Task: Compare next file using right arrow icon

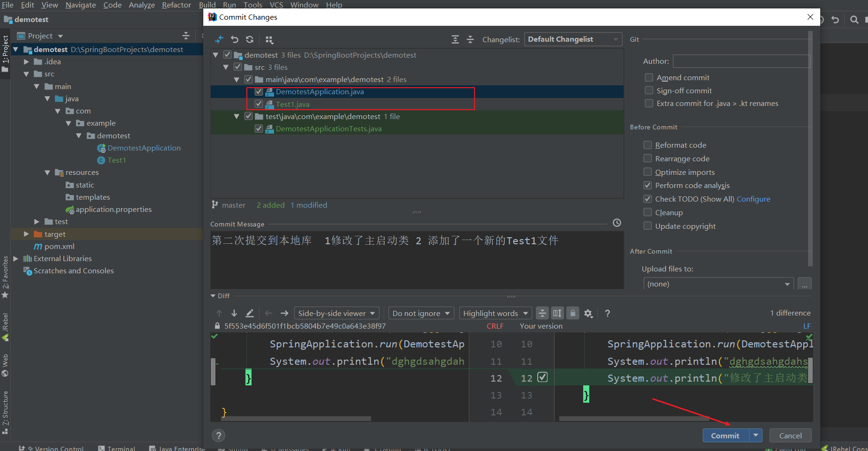Action: [284, 313]
